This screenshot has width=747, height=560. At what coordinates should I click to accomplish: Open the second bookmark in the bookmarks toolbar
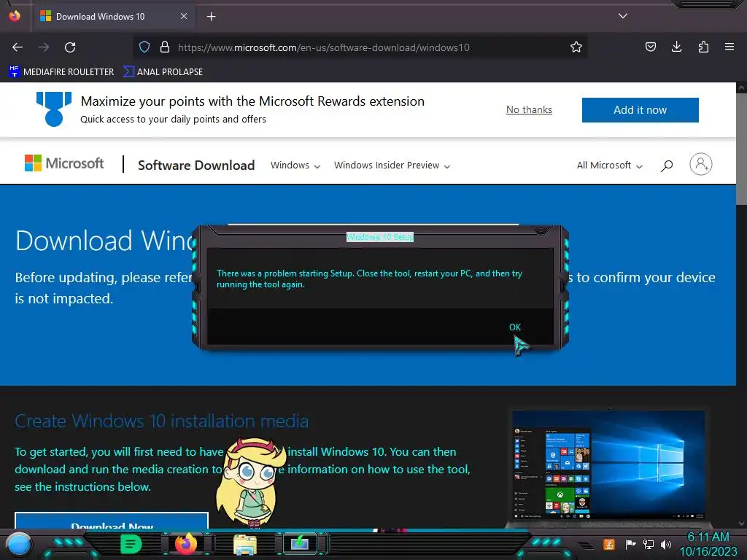[x=163, y=72]
